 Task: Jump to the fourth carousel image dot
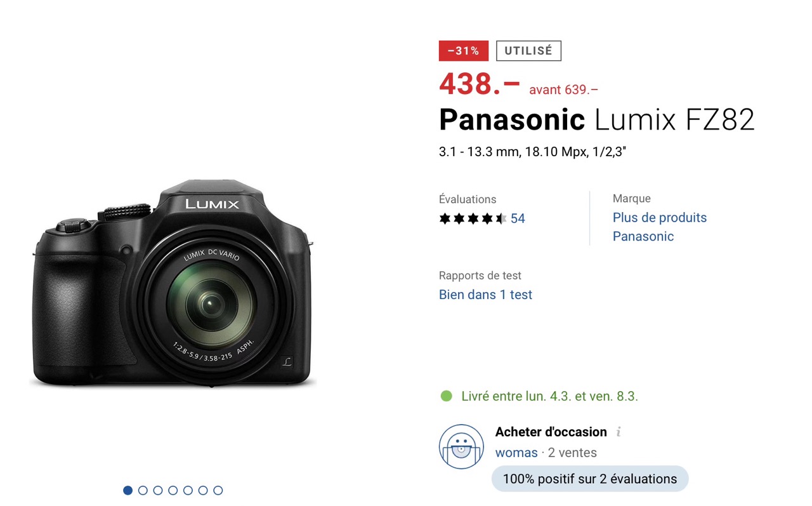[x=173, y=490]
